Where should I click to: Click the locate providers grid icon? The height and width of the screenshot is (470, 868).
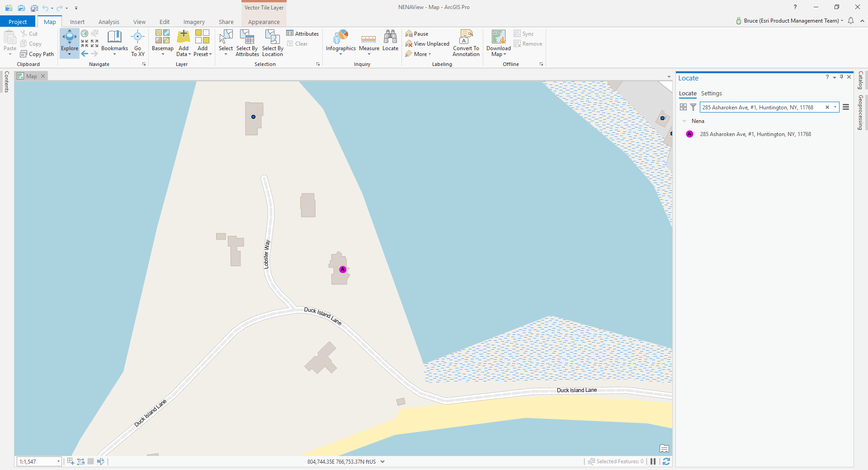point(683,107)
